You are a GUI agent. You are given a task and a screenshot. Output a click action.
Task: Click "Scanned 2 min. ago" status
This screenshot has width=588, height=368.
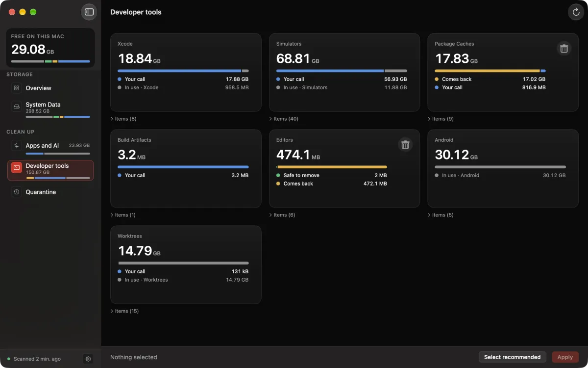[x=37, y=359]
